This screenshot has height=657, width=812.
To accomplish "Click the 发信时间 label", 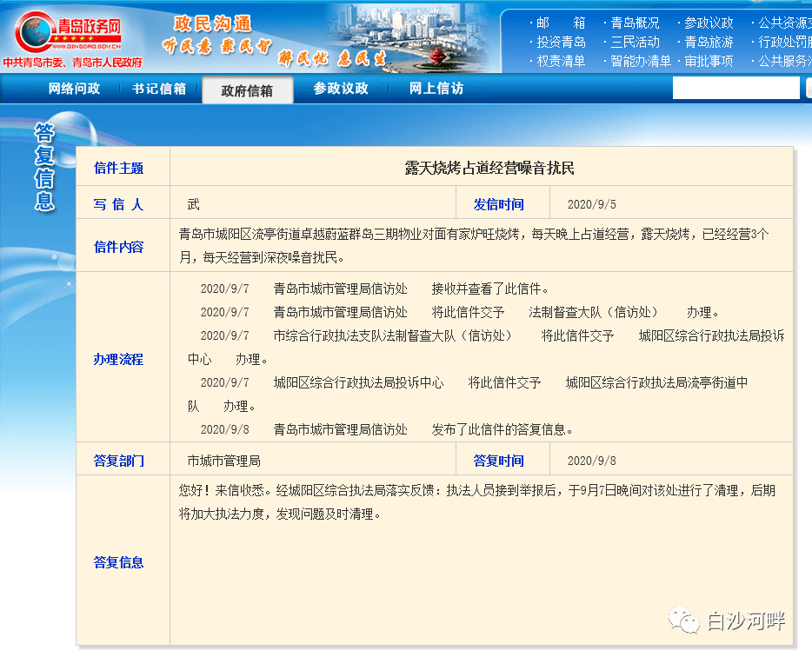I will coord(498,204).
